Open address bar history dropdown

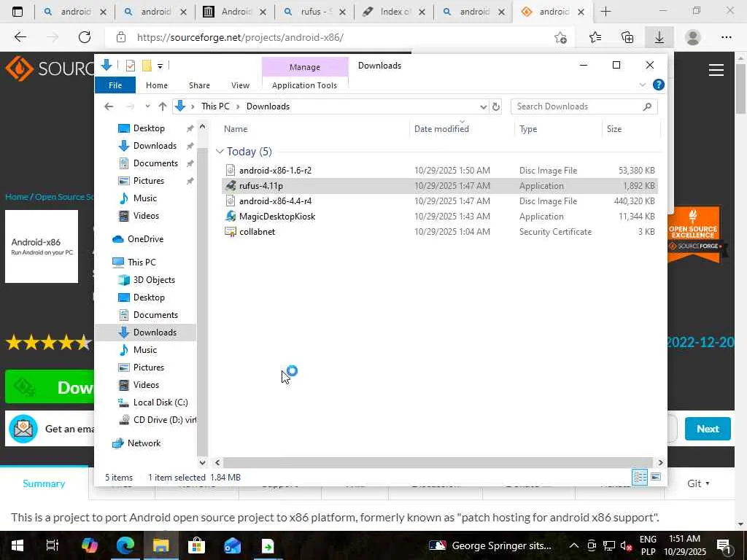tap(483, 106)
